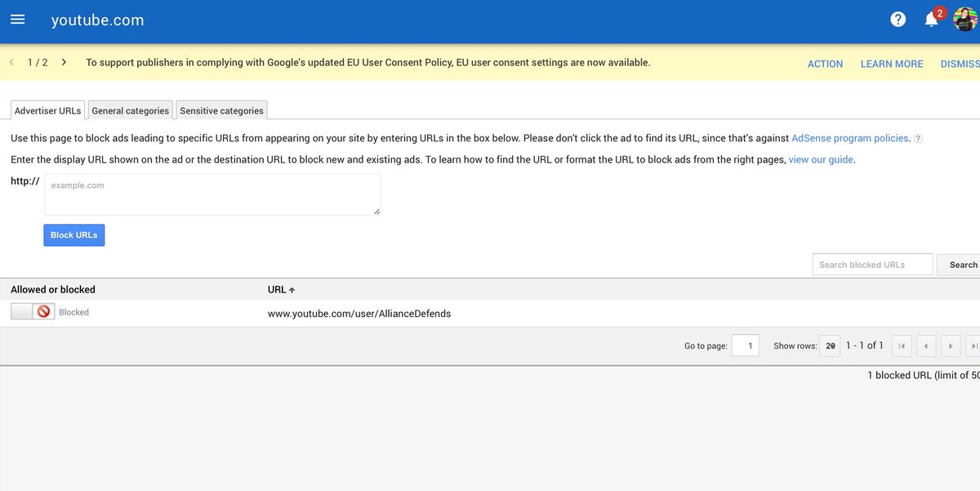This screenshot has width=980, height=491.
Task: Click the Search blocked URLs field
Action: point(872,265)
